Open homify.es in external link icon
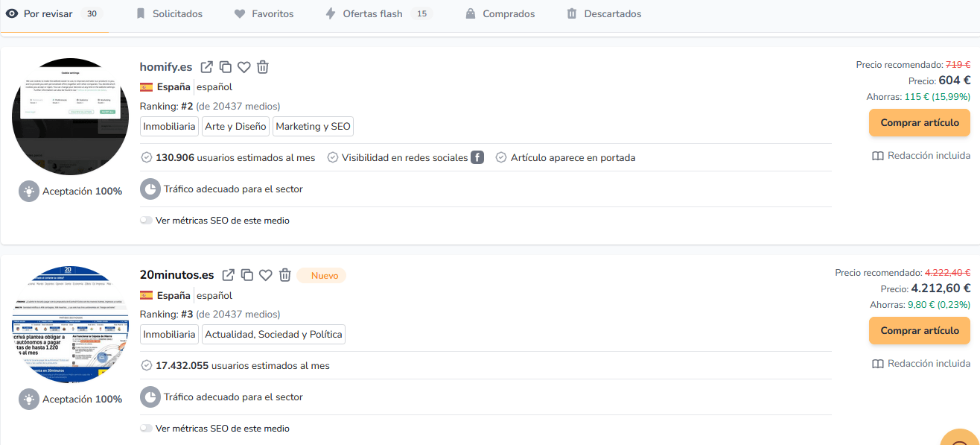 (x=207, y=67)
